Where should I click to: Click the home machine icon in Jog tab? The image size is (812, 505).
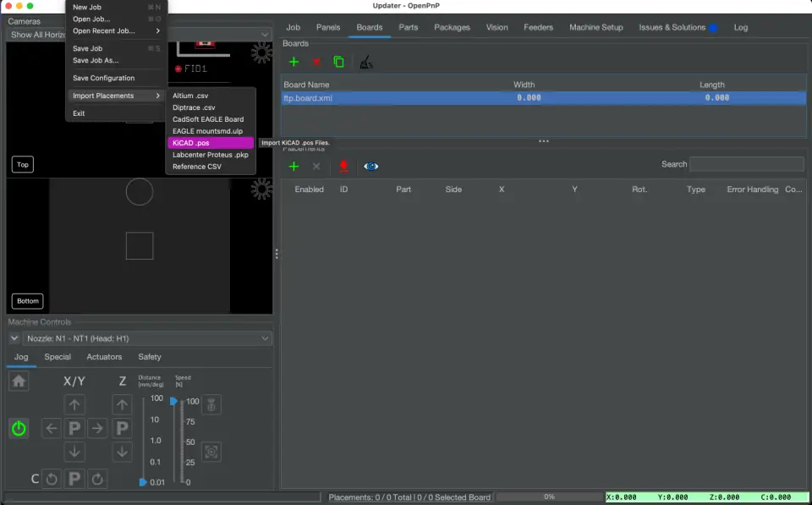(19, 381)
